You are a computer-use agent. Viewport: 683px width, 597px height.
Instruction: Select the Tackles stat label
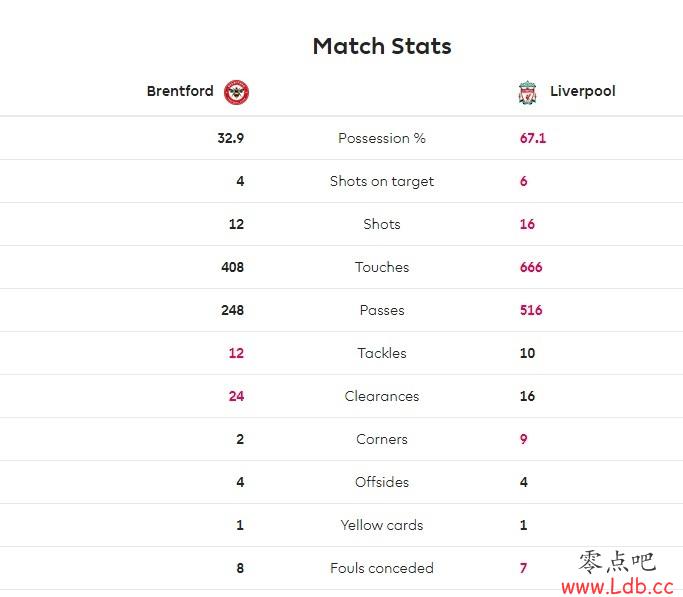(382, 353)
